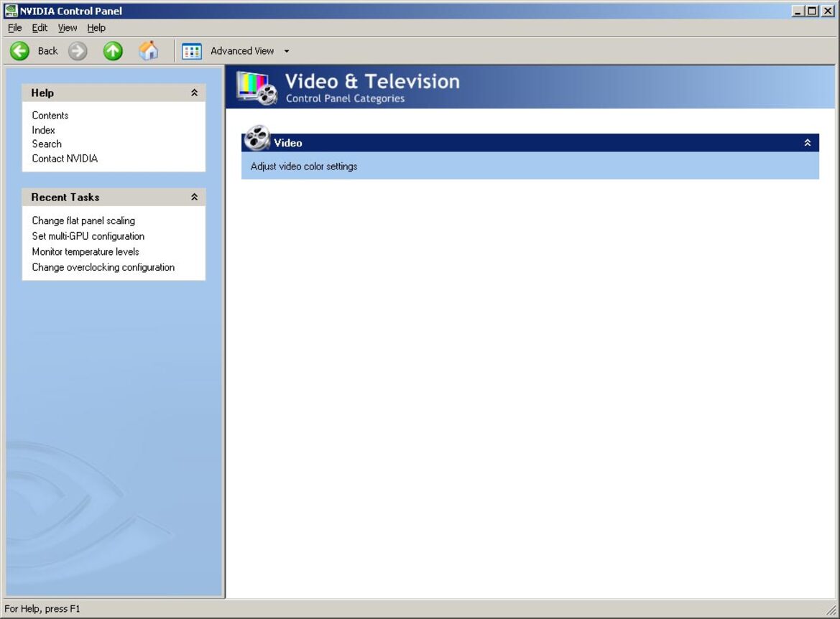Click the NVIDIA icon in title bar
This screenshot has width=840, height=619.
pos(11,11)
